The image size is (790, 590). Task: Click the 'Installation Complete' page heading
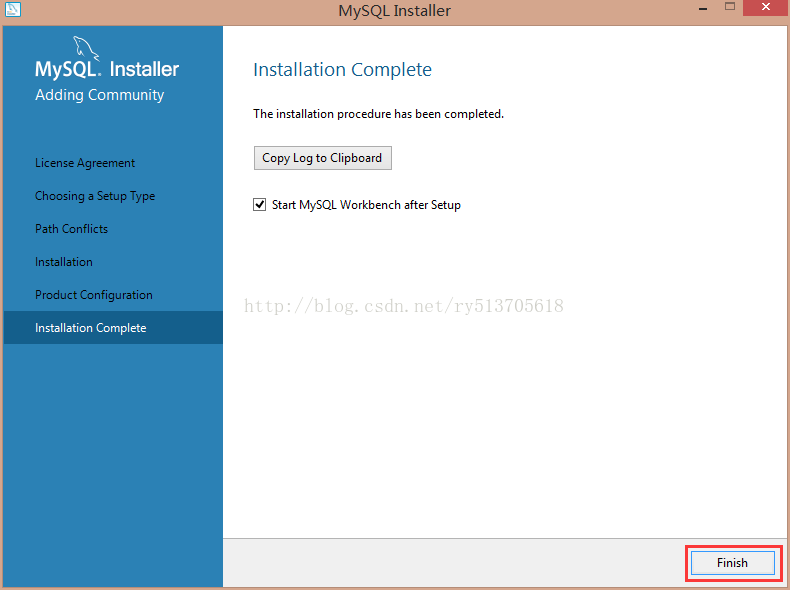pyautogui.click(x=342, y=70)
